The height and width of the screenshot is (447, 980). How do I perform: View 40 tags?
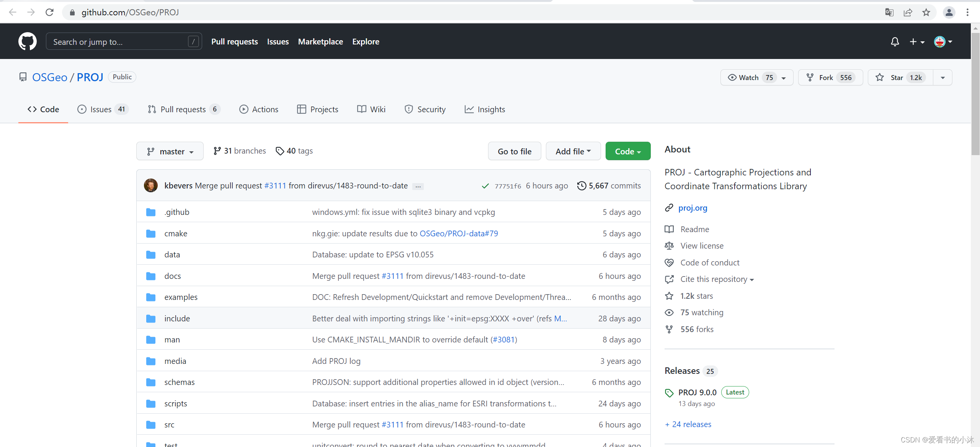[x=294, y=151]
